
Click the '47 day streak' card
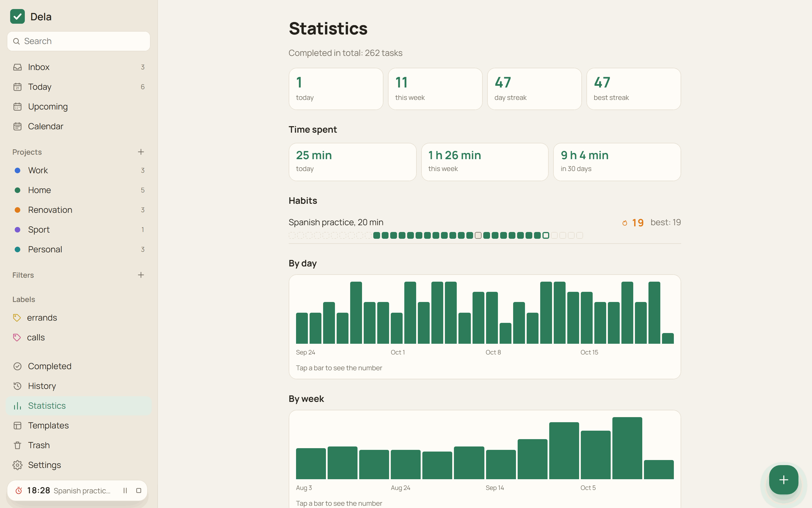pyautogui.click(x=534, y=89)
